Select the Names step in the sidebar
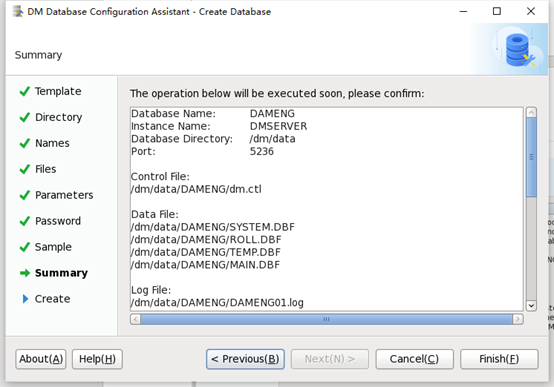Viewport: 554px width, 387px height. (52, 143)
